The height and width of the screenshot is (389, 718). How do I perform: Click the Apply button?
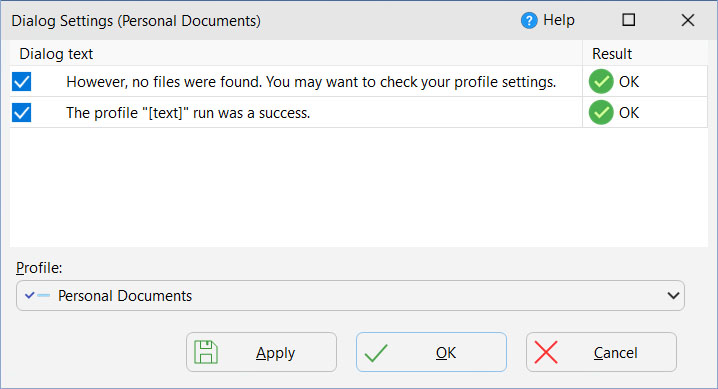(261, 352)
